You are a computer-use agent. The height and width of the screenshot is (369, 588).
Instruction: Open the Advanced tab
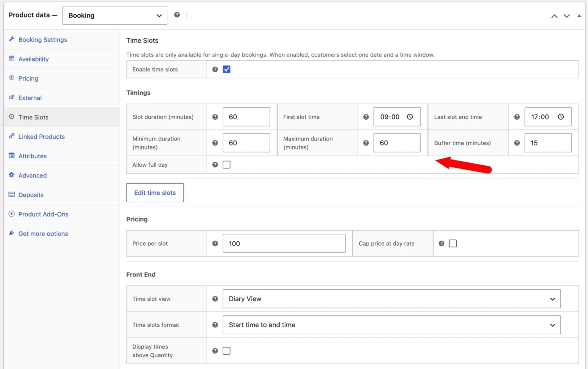[62, 175]
